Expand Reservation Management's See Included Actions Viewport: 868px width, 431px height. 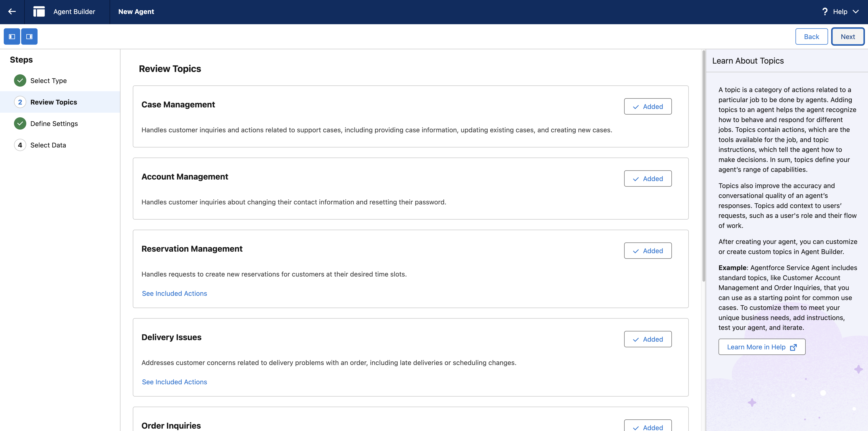(174, 293)
